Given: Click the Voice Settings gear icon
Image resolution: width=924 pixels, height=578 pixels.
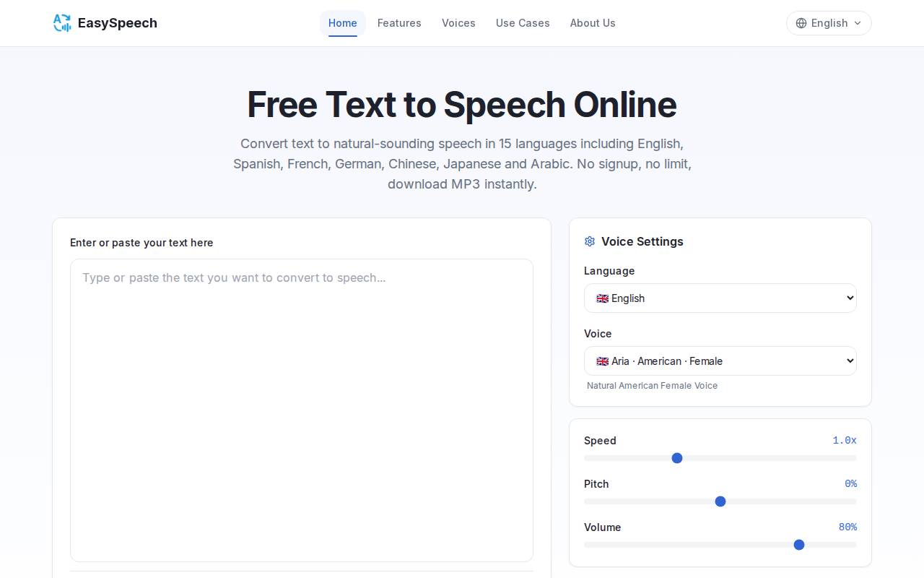Looking at the screenshot, I should click(590, 241).
